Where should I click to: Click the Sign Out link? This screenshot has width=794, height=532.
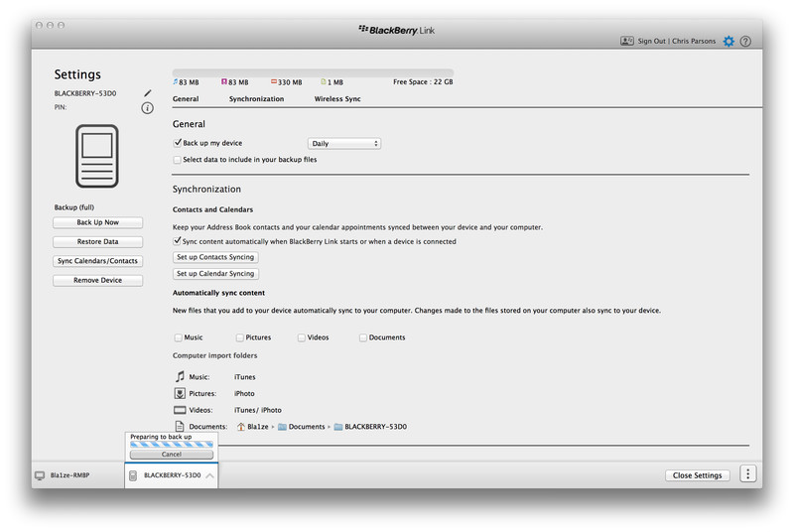[652, 41]
